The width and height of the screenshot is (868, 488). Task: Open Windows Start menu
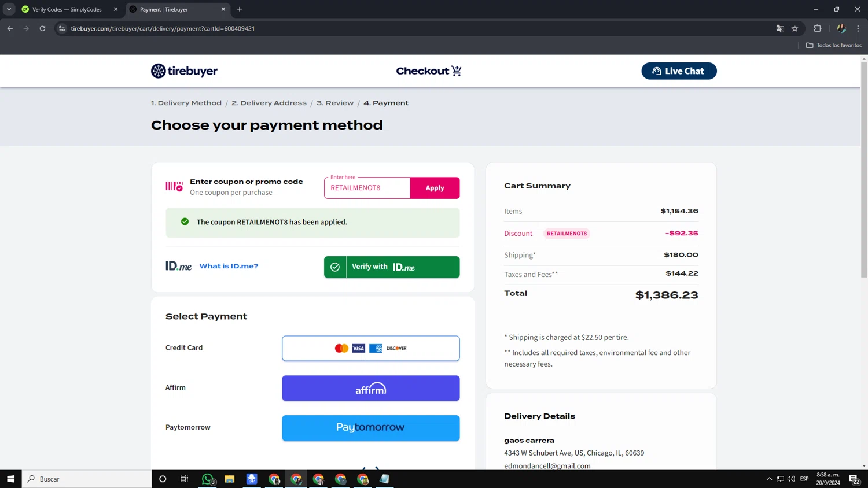(x=10, y=479)
